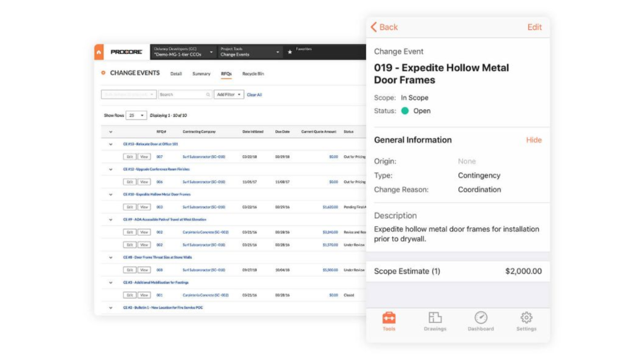Viewport: 644px width, 362px height.
Task: Click the green Open status dot
Action: (405, 111)
